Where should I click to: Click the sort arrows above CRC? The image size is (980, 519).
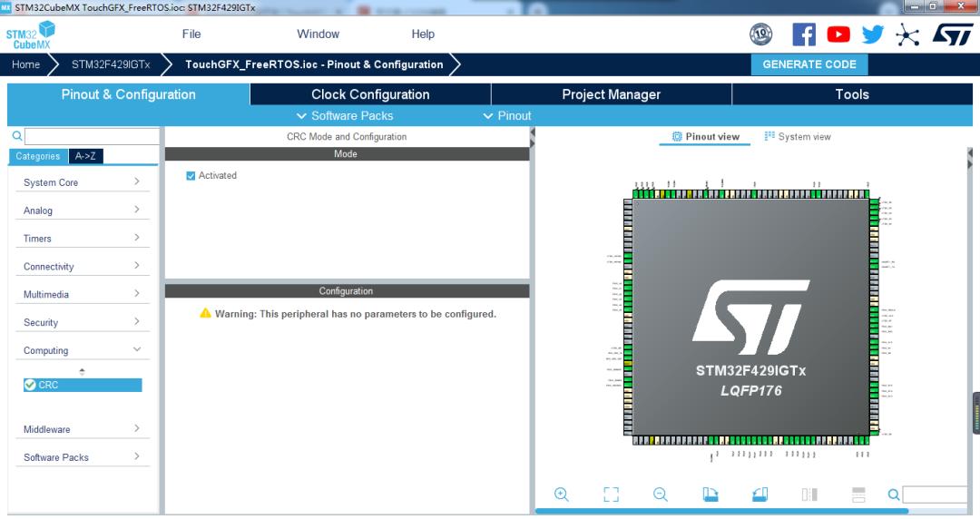pyautogui.click(x=82, y=371)
